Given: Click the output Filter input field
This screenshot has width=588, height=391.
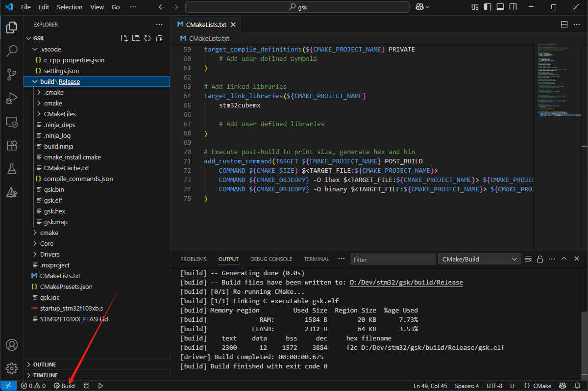Looking at the screenshot, I should click(393, 259).
